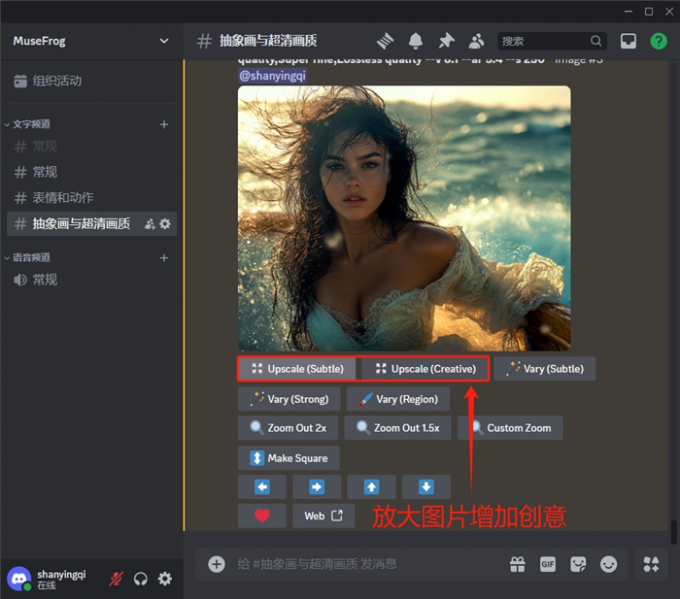
Task: Toggle the headphones deafen button
Action: pos(141,579)
